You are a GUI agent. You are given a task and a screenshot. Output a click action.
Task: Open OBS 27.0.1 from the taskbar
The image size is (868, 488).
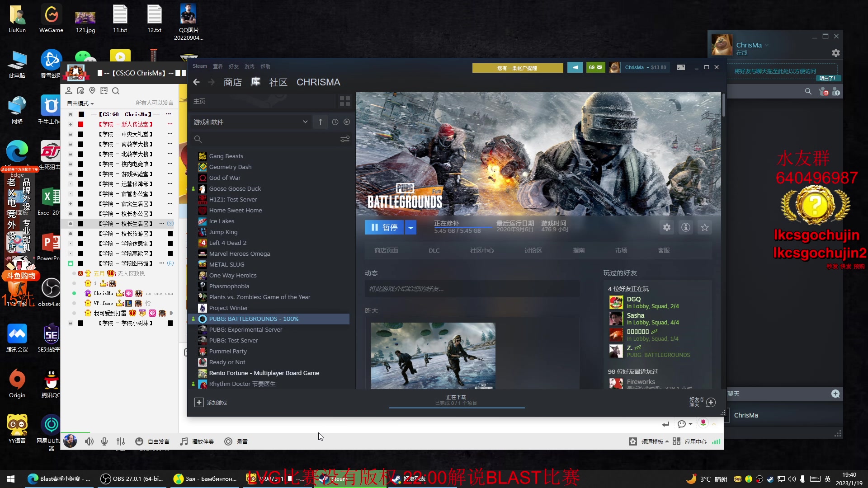pyautogui.click(x=132, y=479)
